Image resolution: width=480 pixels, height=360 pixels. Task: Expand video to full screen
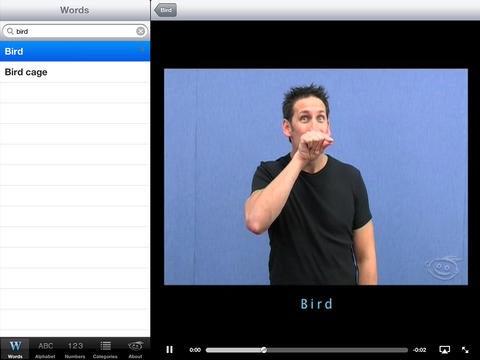[465, 350]
